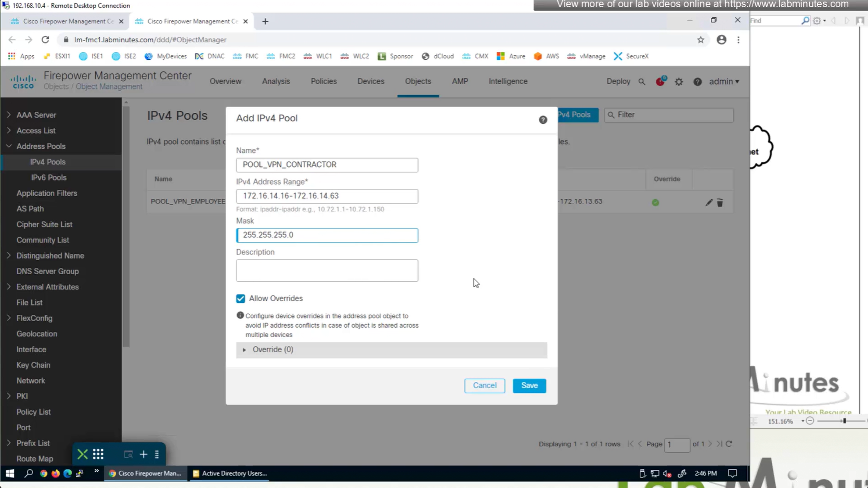The image size is (868, 488).
Task: Expand the AAA Server tree node
Action: [9, 115]
